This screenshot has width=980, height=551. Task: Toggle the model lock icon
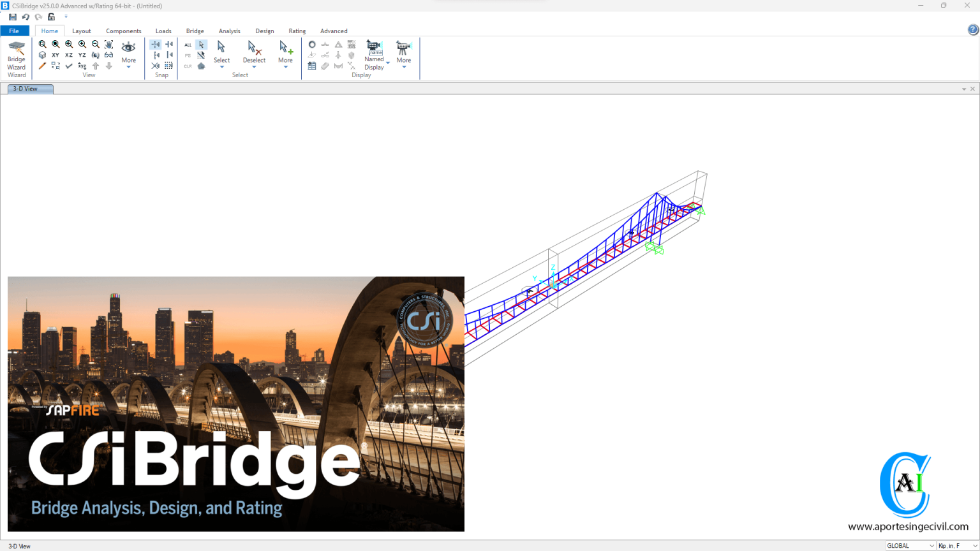[52, 17]
